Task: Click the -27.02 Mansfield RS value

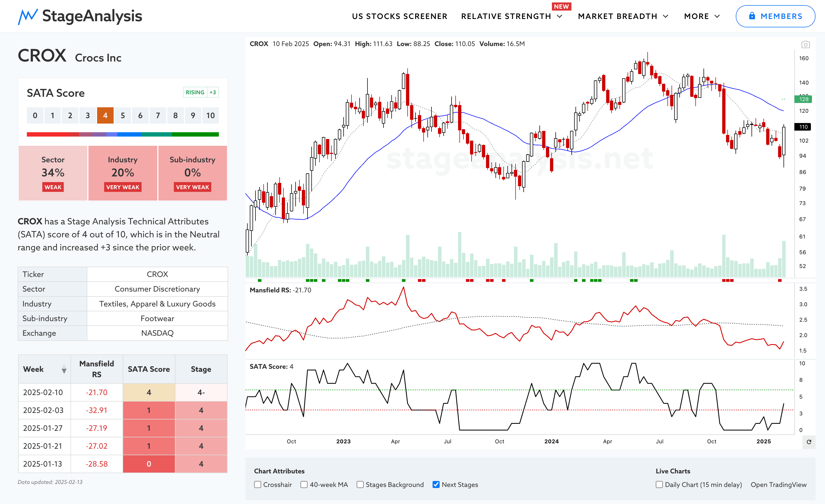Action: 97,446
